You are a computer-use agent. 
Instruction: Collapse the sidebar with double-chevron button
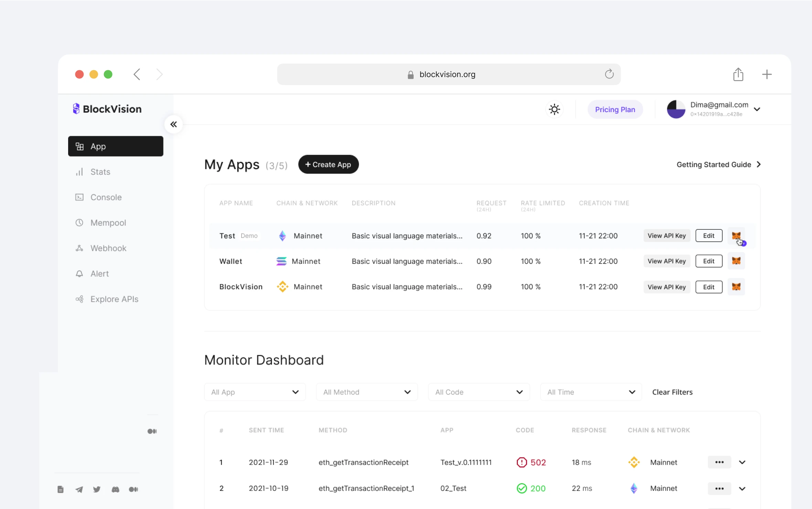tap(173, 124)
